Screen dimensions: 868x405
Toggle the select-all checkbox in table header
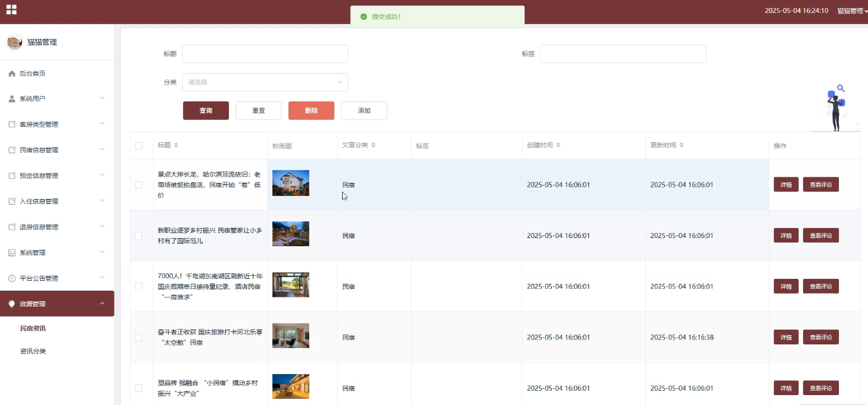point(139,146)
